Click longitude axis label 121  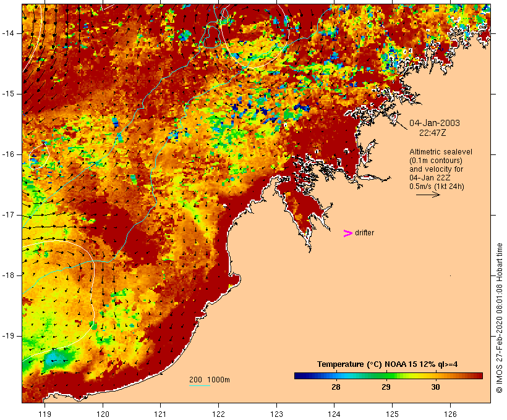[x=160, y=414]
